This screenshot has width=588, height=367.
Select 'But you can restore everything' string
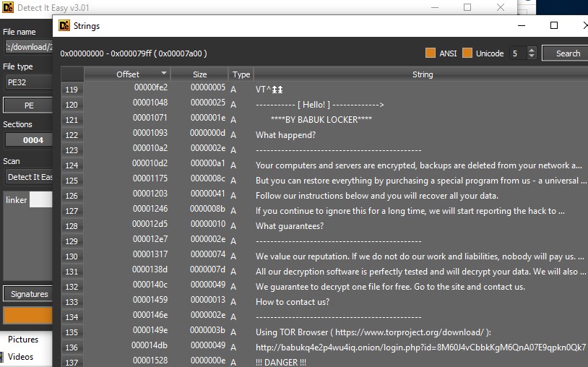coord(420,181)
